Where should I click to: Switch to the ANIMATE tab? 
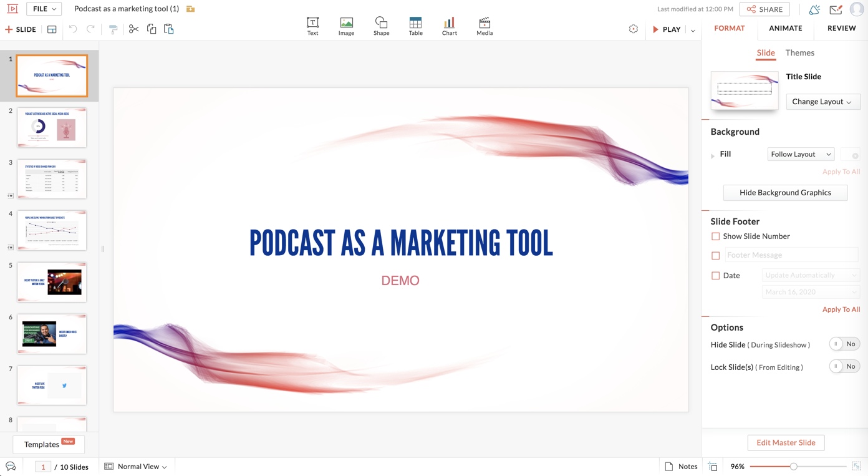point(785,28)
